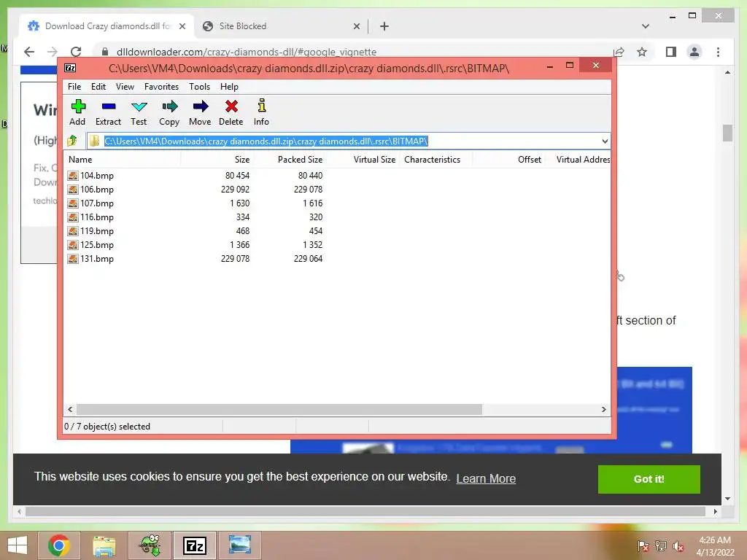Image resolution: width=747 pixels, height=560 pixels.
Task: Follow the Learn More cookie link
Action: [486, 478]
